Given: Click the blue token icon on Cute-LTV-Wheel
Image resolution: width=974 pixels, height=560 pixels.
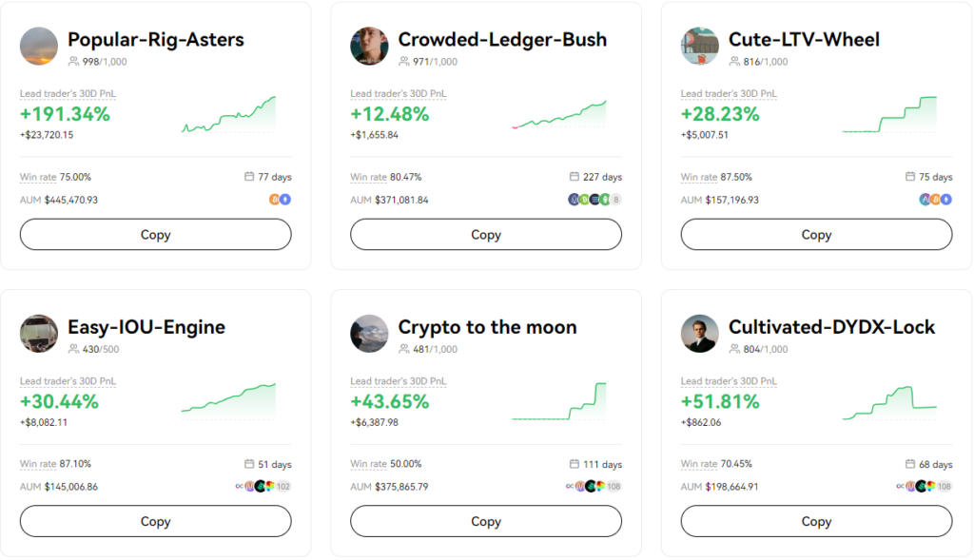Looking at the screenshot, I should click(946, 200).
